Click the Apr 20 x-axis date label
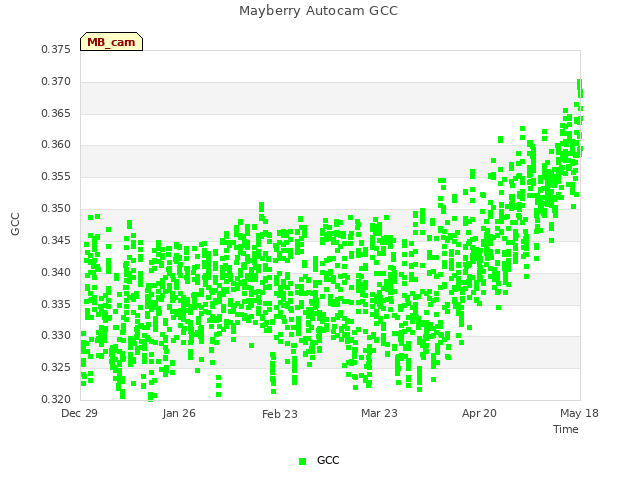 coord(479,413)
